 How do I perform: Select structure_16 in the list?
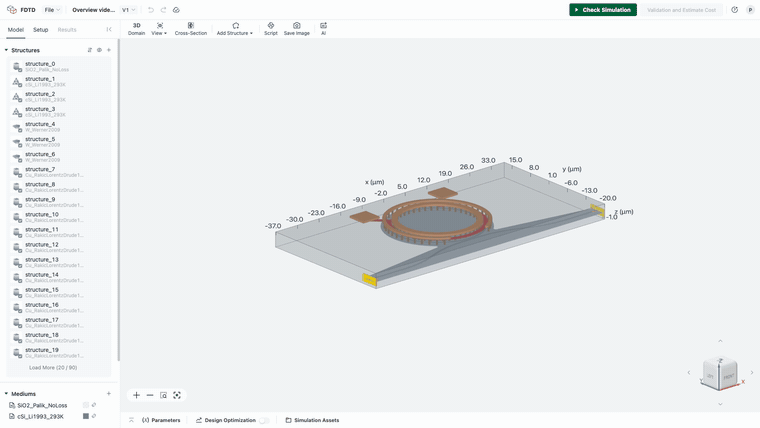59,307
